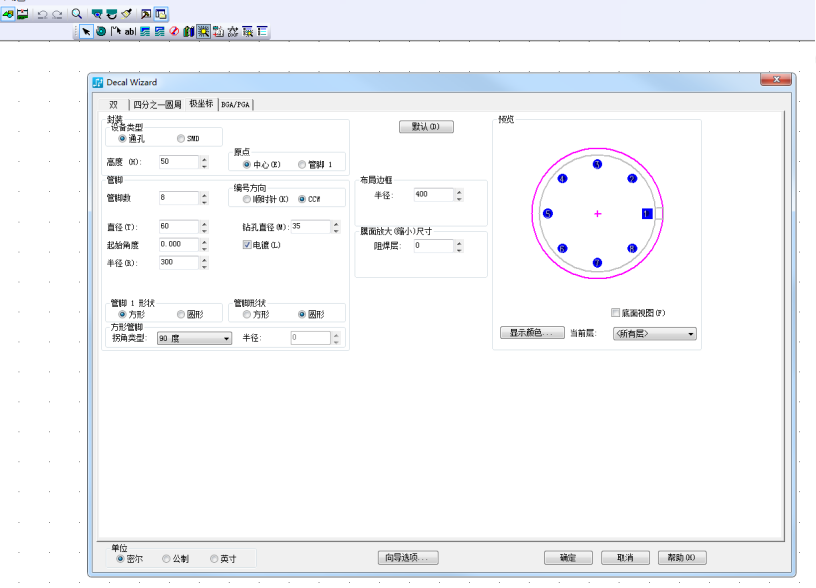Click the redo arrow icon
Image resolution: width=816 pixels, height=588 pixels.
coord(57,14)
